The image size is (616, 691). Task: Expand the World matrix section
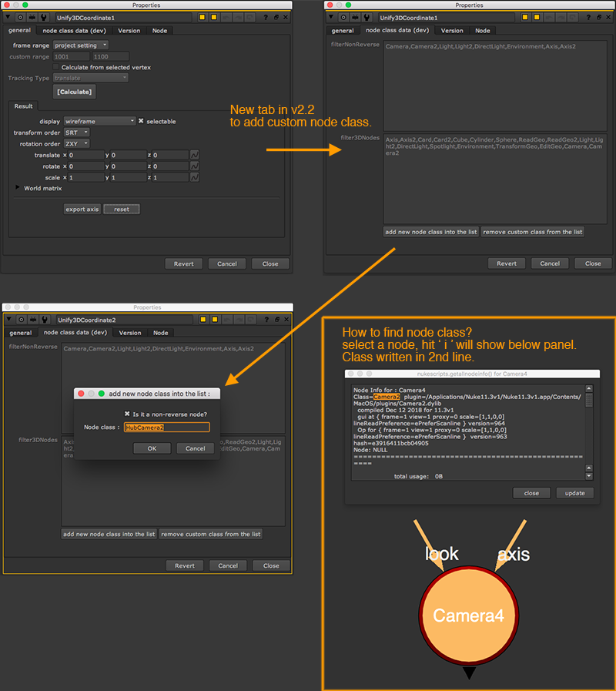[x=18, y=188]
